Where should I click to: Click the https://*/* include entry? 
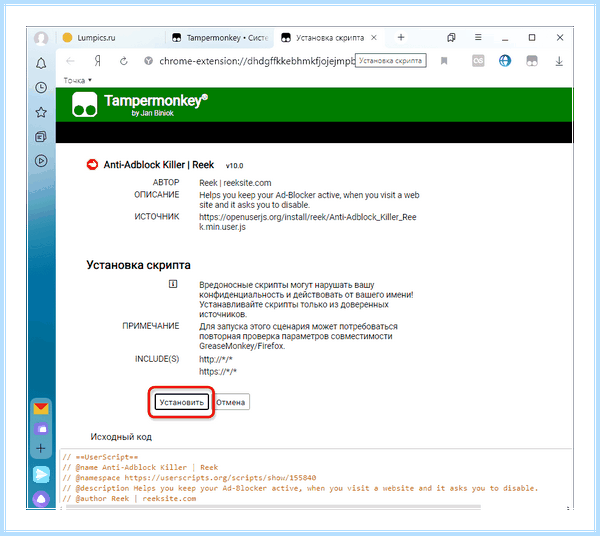(x=218, y=371)
